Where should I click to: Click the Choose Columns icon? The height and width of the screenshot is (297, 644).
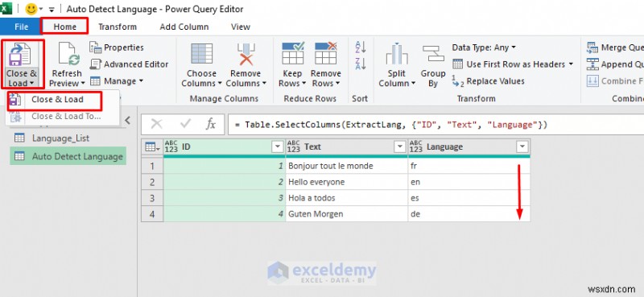[202, 54]
